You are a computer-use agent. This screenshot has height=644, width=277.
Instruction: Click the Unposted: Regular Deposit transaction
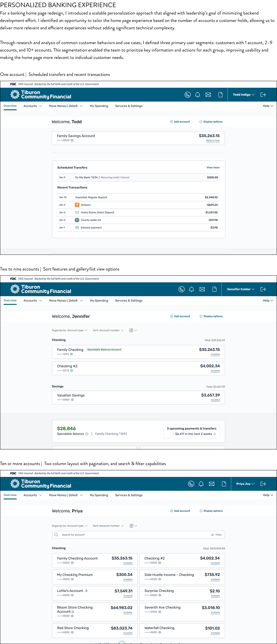click(138, 197)
